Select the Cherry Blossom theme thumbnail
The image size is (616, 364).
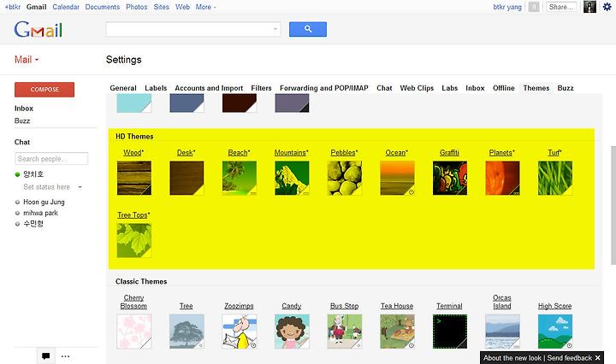(x=134, y=332)
